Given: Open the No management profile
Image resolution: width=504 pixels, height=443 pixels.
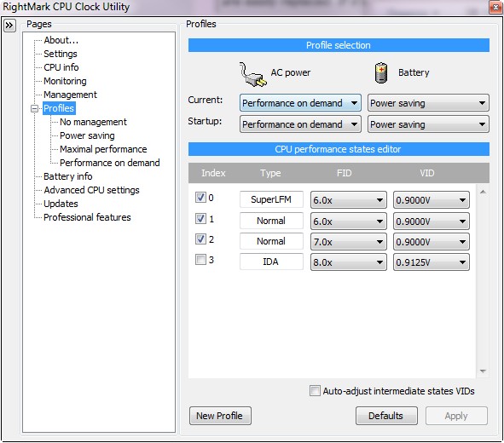Looking at the screenshot, I should tap(93, 122).
